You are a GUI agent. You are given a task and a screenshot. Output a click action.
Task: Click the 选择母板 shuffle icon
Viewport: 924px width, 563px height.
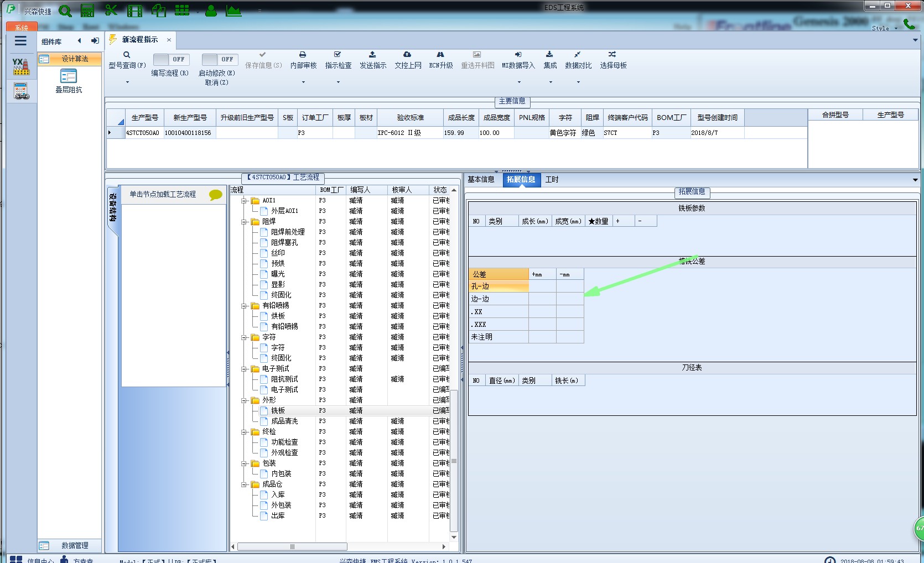click(612, 55)
